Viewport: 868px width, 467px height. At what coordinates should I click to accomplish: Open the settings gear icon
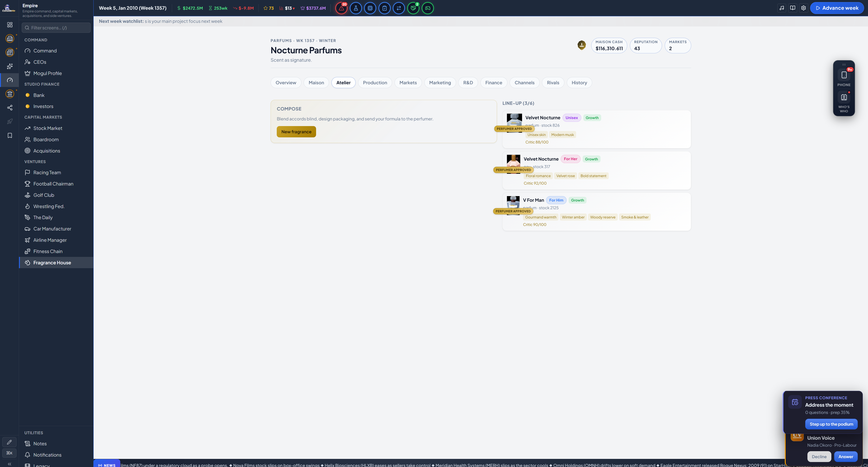click(x=803, y=8)
